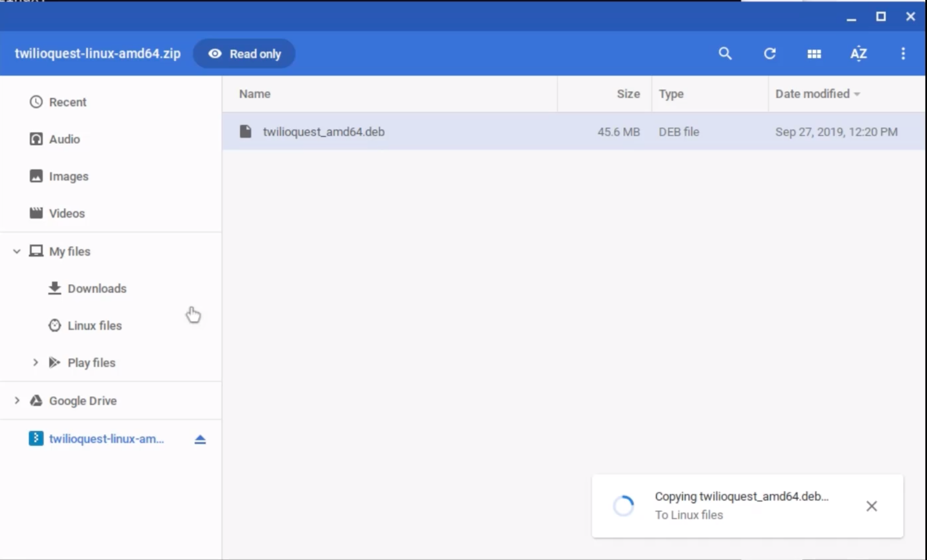Click the clock icon beside Recent
This screenshot has width=927, height=560.
click(36, 102)
